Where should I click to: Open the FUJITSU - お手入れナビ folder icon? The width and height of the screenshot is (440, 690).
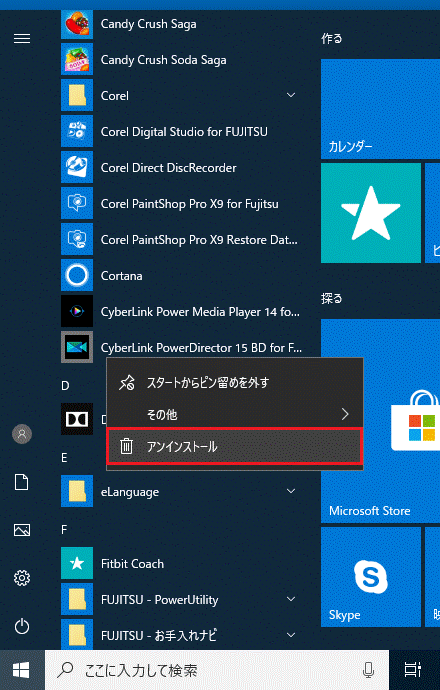pos(77,635)
